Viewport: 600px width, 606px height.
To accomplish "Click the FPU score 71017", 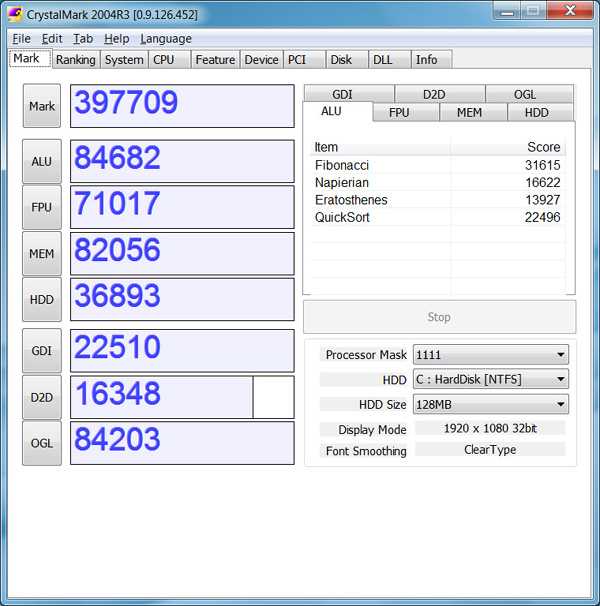I will point(182,207).
